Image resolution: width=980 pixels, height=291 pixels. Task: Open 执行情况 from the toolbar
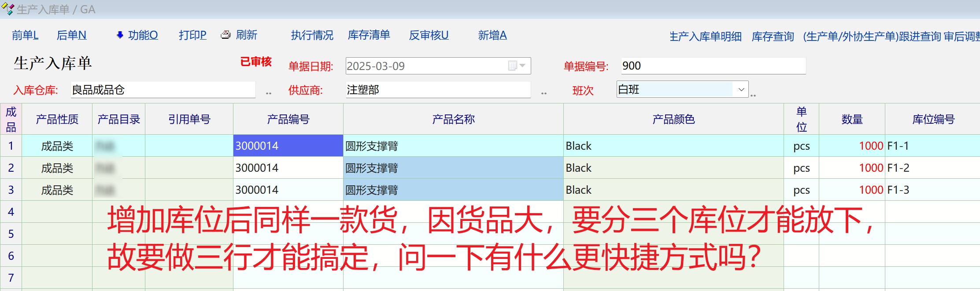[x=312, y=35]
